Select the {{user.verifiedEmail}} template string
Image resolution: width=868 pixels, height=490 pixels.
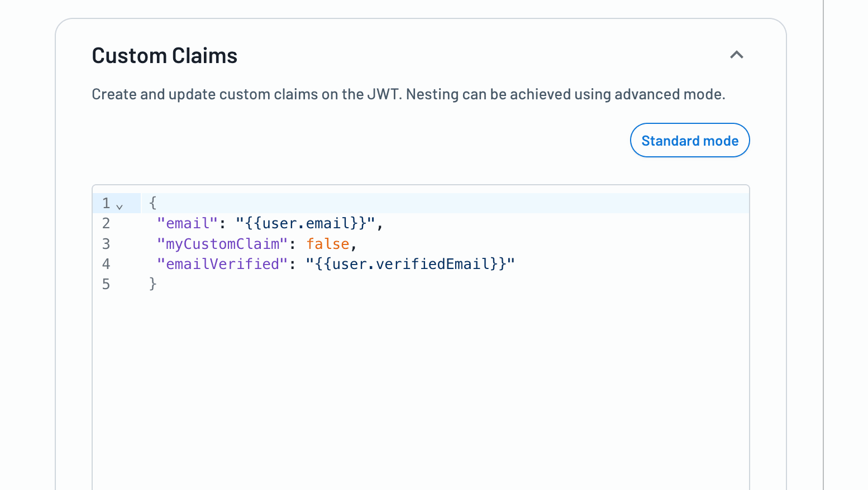tap(409, 263)
